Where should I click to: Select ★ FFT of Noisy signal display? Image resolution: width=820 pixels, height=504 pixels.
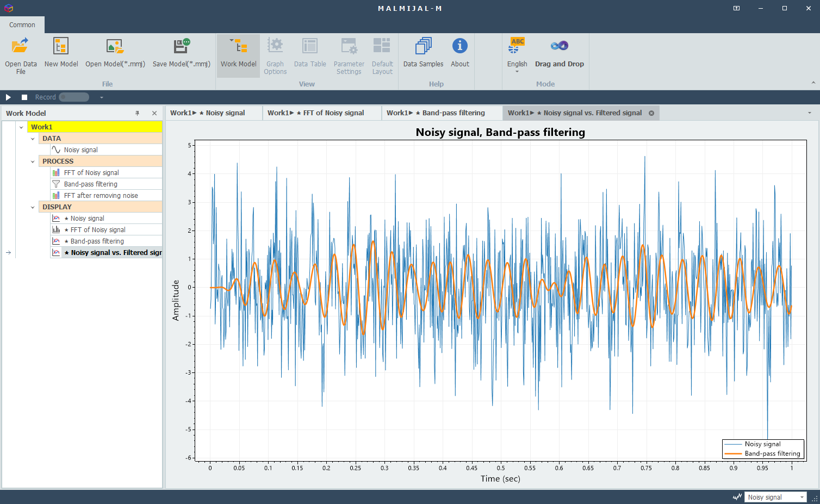pyautogui.click(x=106, y=230)
